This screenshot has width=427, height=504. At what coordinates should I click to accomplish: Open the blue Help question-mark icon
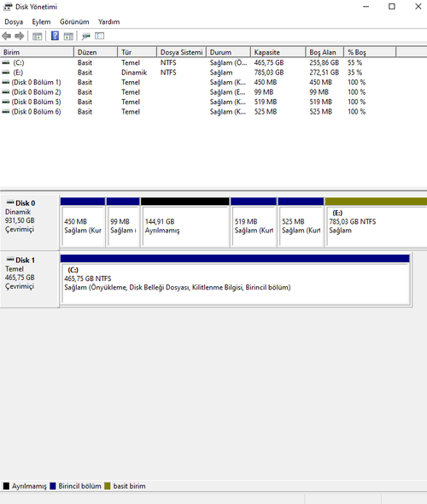coord(55,36)
